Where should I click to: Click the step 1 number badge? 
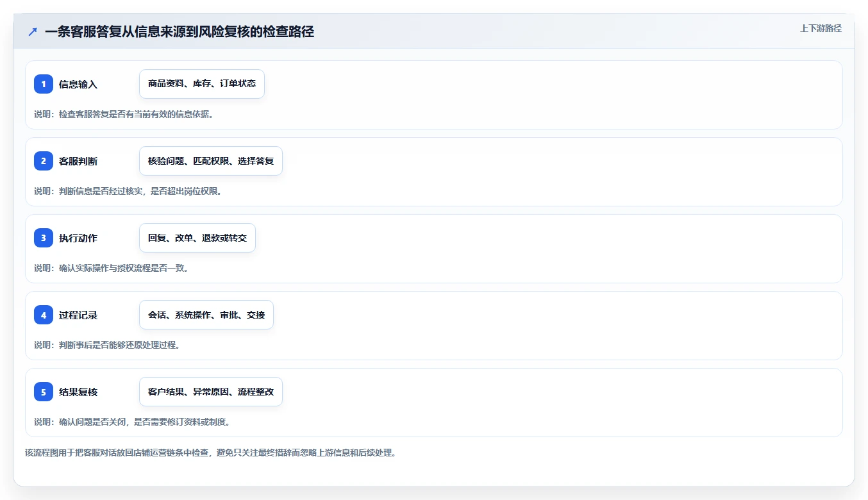[x=44, y=84]
